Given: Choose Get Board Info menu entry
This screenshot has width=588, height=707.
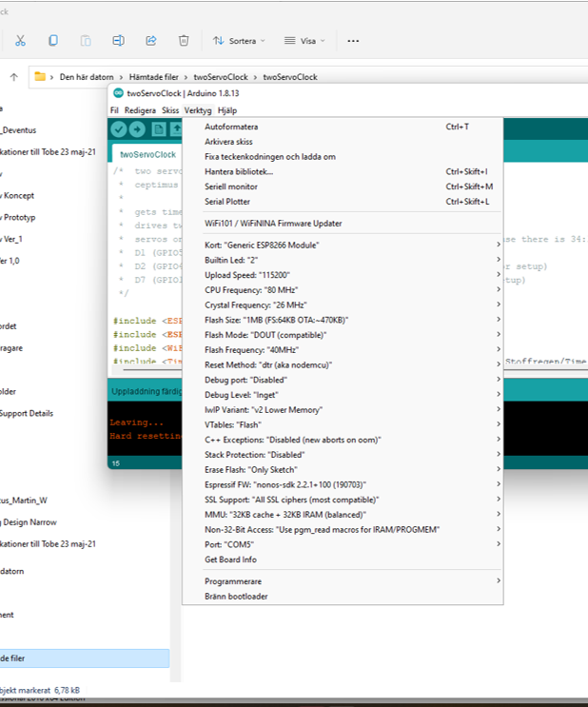Looking at the screenshot, I should point(230,559).
